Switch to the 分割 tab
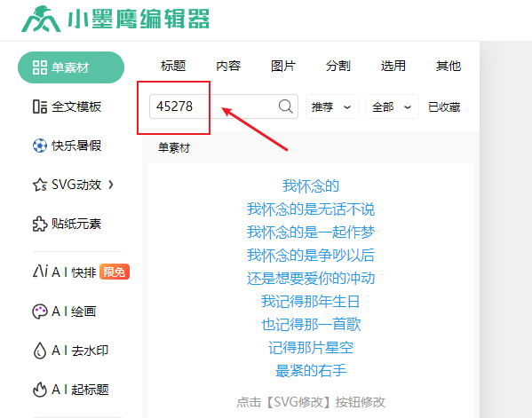The height and width of the screenshot is (418, 532). tap(338, 66)
